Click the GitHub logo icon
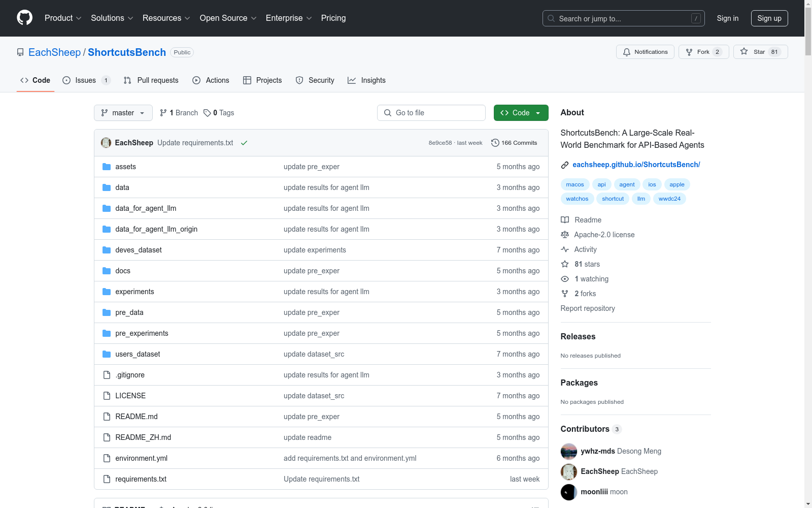The height and width of the screenshot is (508, 812). click(x=24, y=18)
